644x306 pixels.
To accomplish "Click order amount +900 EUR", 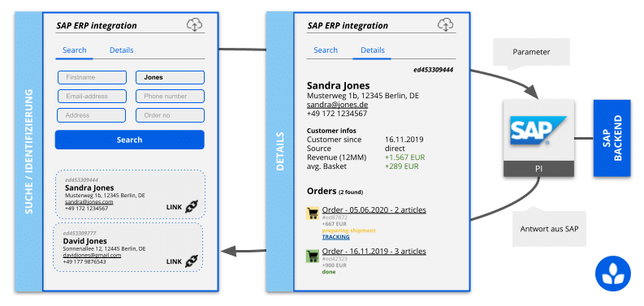I will pos(335,265).
